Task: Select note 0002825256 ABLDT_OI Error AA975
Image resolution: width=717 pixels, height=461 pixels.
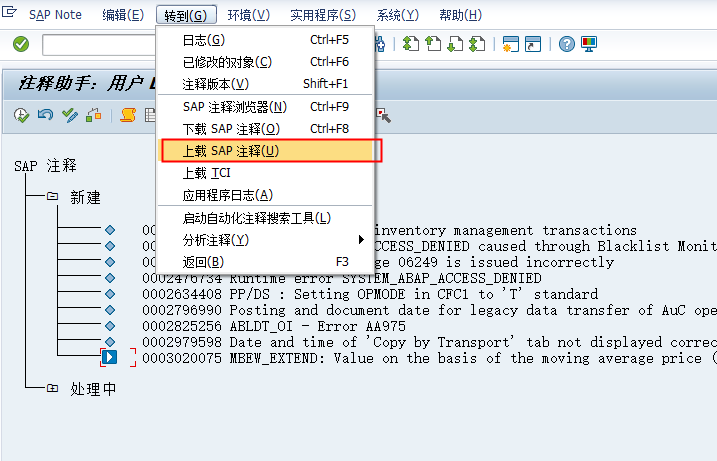Action: [x=274, y=326]
